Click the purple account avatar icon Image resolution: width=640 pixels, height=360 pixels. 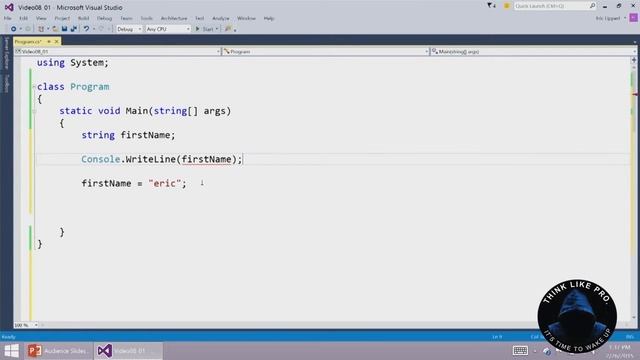click(633, 18)
